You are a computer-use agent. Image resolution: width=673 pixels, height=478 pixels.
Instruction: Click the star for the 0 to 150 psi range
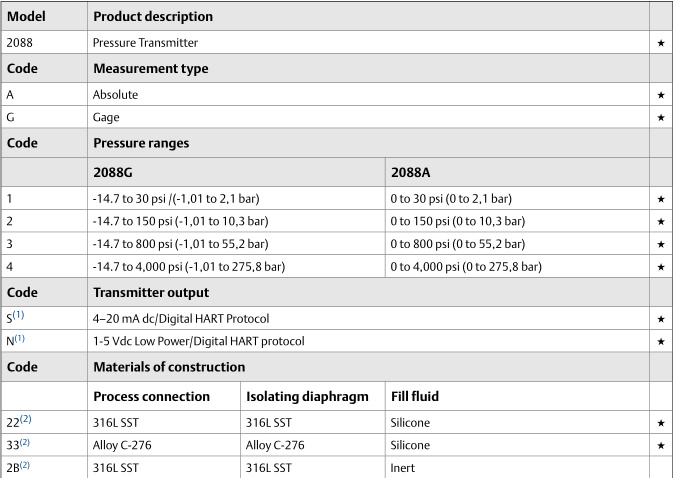point(660,221)
